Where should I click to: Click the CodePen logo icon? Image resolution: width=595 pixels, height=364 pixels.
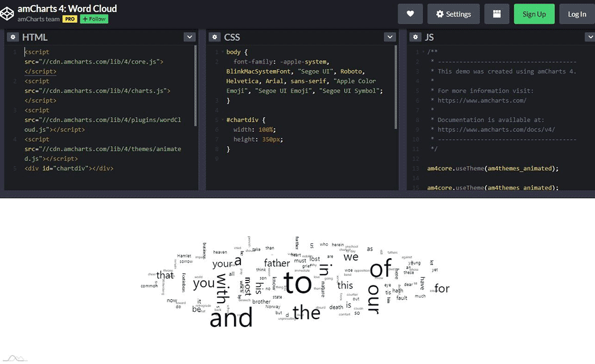[x=7, y=14]
